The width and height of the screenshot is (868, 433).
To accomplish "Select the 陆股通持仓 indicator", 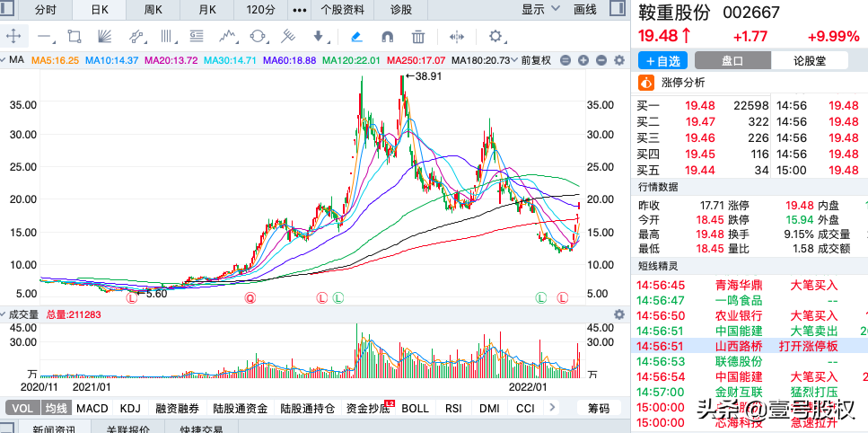I will pos(307,409).
